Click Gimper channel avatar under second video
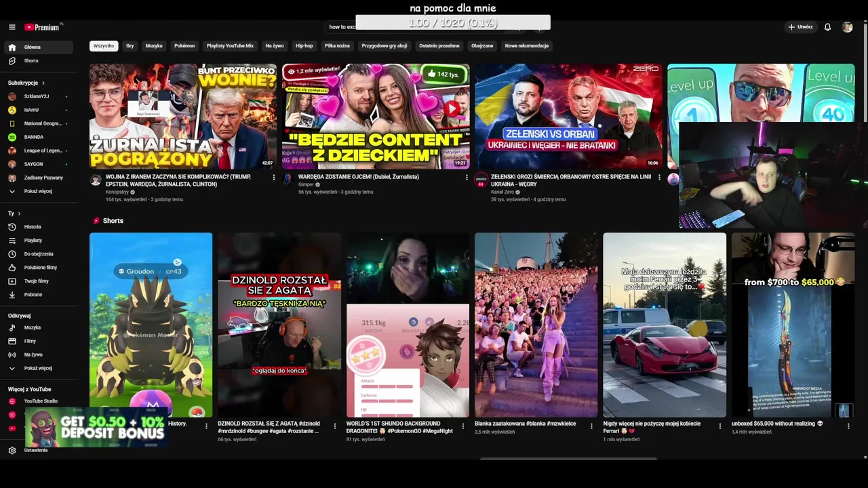Image resolution: width=868 pixels, height=488 pixels. [x=288, y=180]
